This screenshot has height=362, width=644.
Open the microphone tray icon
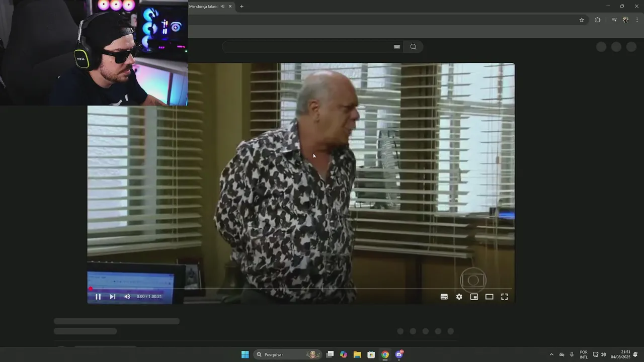tap(572, 354)
